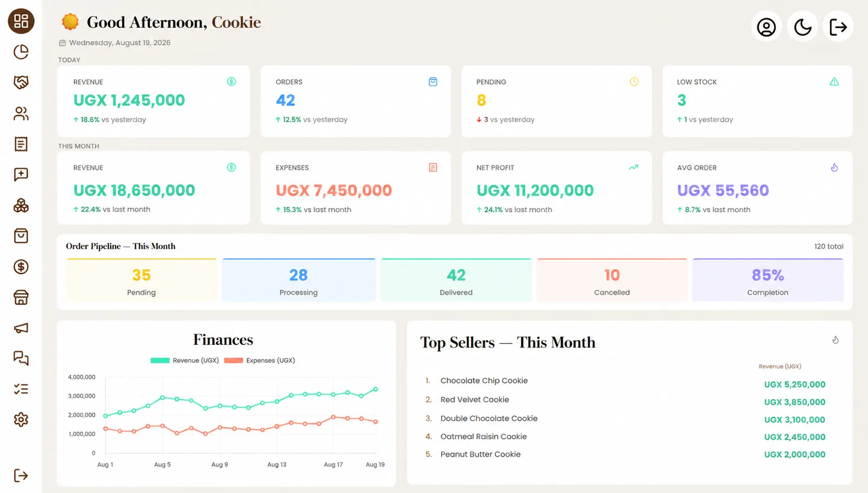The image size is (868, 493).
Task: Open the dashboard grid icon in sidebar
Action: [21, 21]
